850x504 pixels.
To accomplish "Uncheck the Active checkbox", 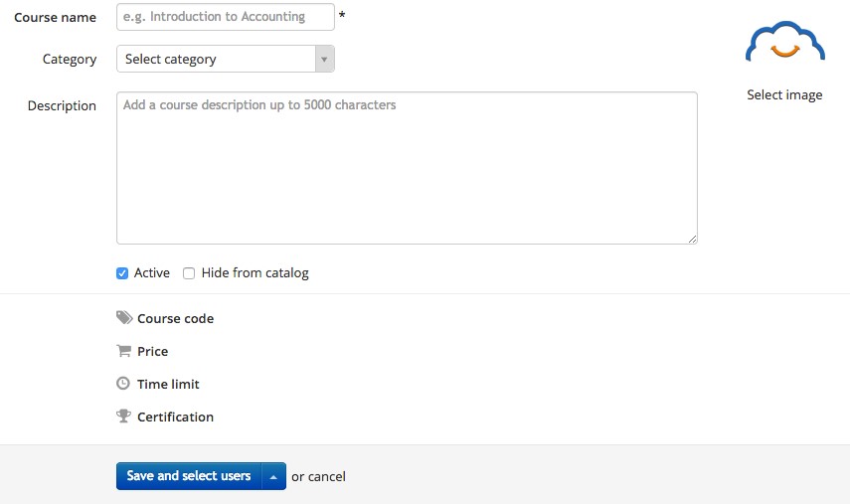I will point(122,273).
